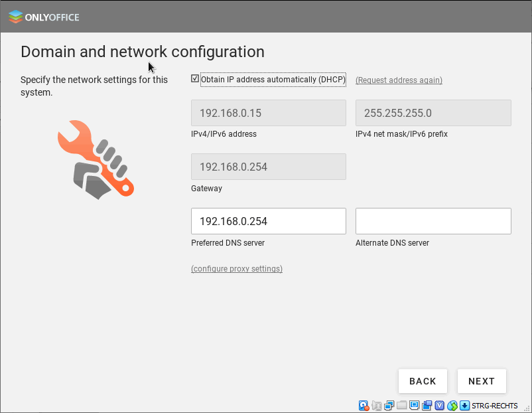
Task: Click the Request address again link
Action: point(399,80)
